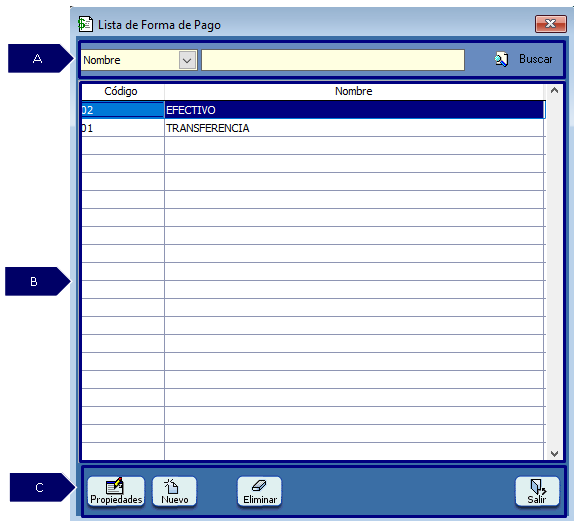Image resolution: width=578 pixels, height=527 pixels.
Task: Click code cell 02
Action: click(123, 110)
